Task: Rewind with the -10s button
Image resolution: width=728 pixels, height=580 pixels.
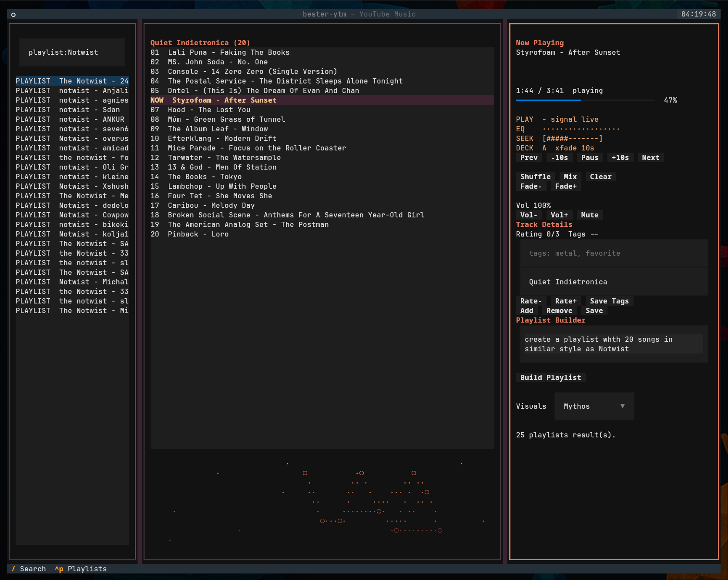Action: pos(559,157)
